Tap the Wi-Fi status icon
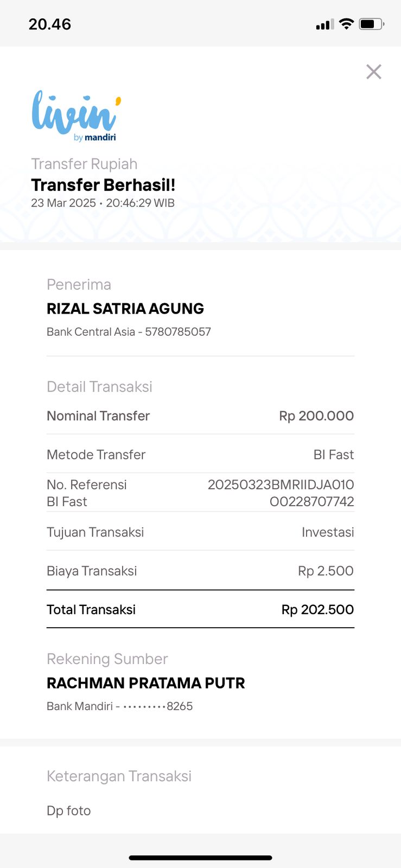The height and width of the screenshot is (868, 401). 346,24
